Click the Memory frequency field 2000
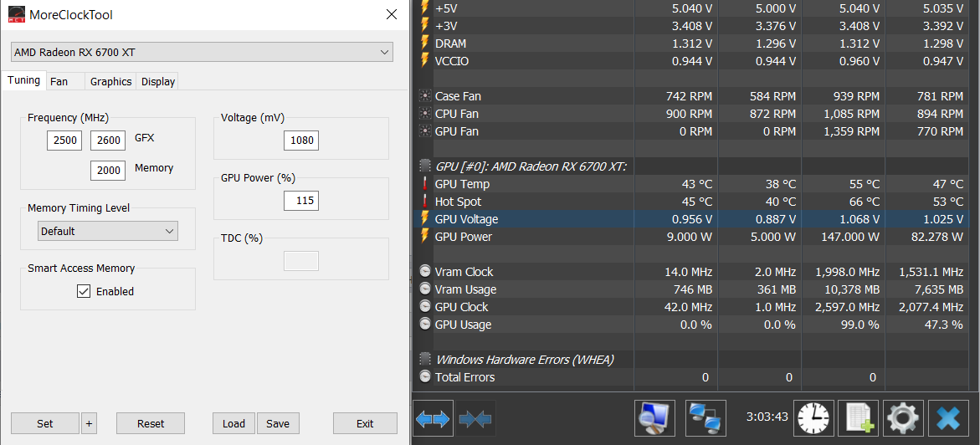This screenshot has width=980, height=445. click(x=108, y=171)
